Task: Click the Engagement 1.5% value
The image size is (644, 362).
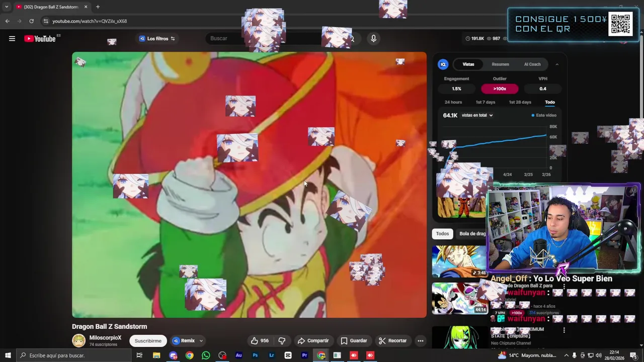Action: click(456, 89)
